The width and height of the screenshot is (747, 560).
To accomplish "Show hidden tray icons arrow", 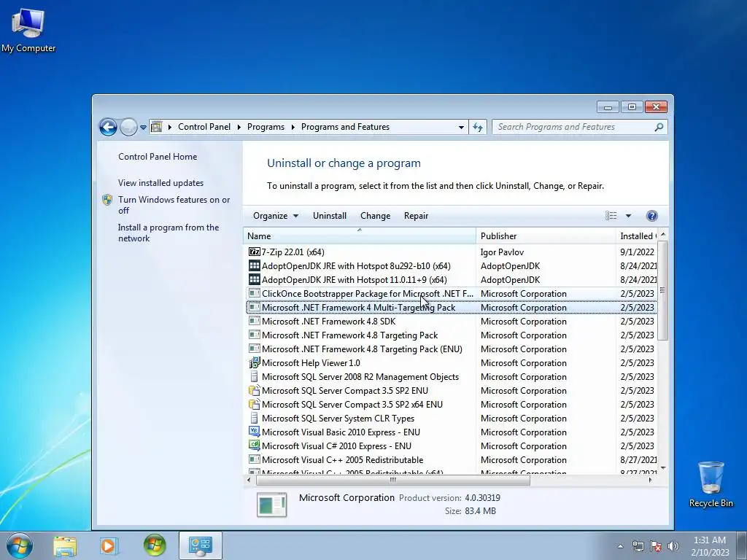I will click(620, 546).
